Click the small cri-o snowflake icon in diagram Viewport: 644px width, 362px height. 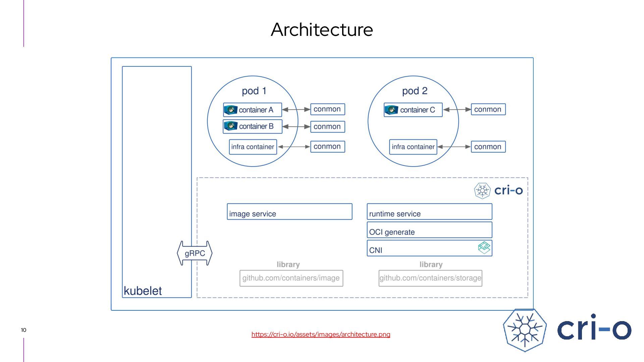coord(482,191)
